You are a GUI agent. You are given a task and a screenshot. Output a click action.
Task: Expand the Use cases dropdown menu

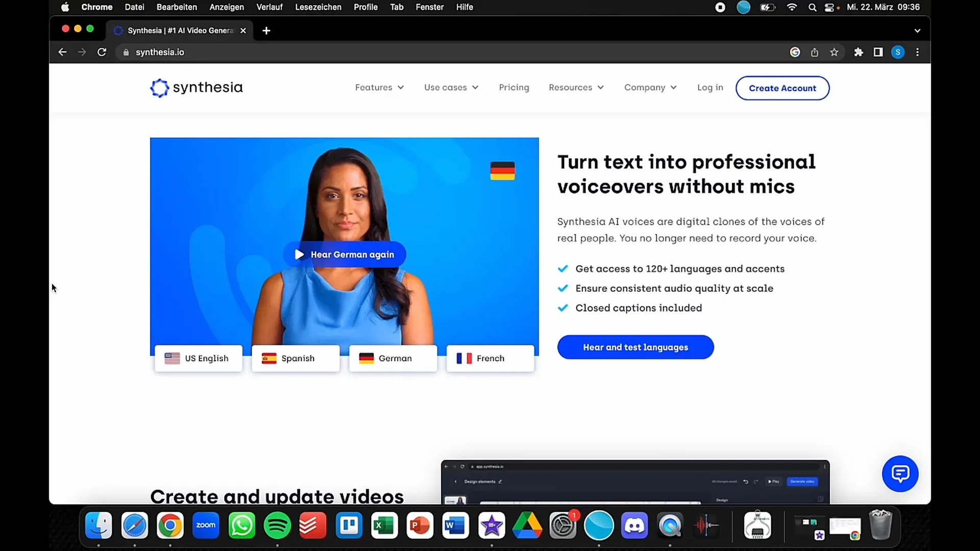(451, 87)
